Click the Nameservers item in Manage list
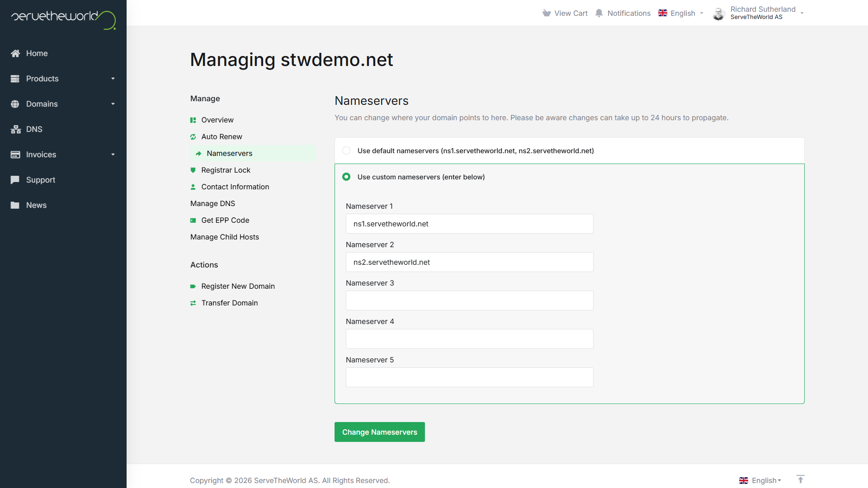Screen dimensions: 868x488 [x=253, y=154]
